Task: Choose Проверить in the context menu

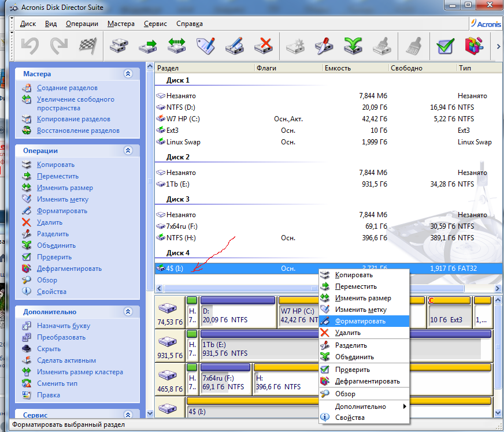Action: pos(364,370)
